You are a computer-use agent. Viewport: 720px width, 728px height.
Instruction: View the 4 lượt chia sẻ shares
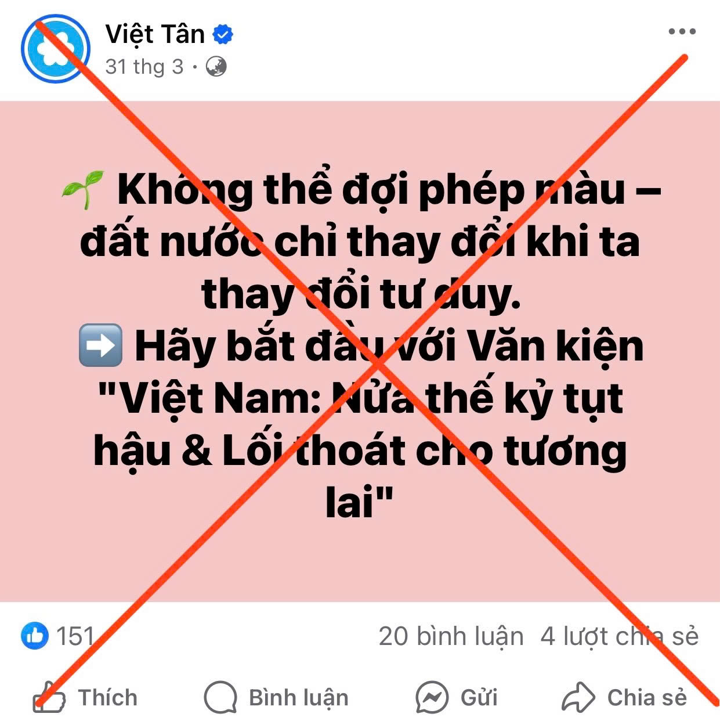pyautogui.click(x=620, y=636)
